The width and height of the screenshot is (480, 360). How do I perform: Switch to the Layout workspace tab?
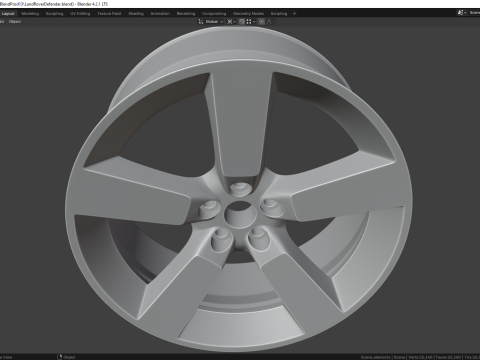[x=8, y=14]
